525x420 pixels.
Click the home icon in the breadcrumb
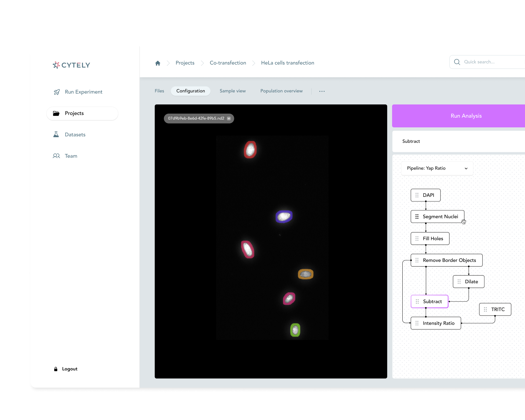click(x=158, y=63)
